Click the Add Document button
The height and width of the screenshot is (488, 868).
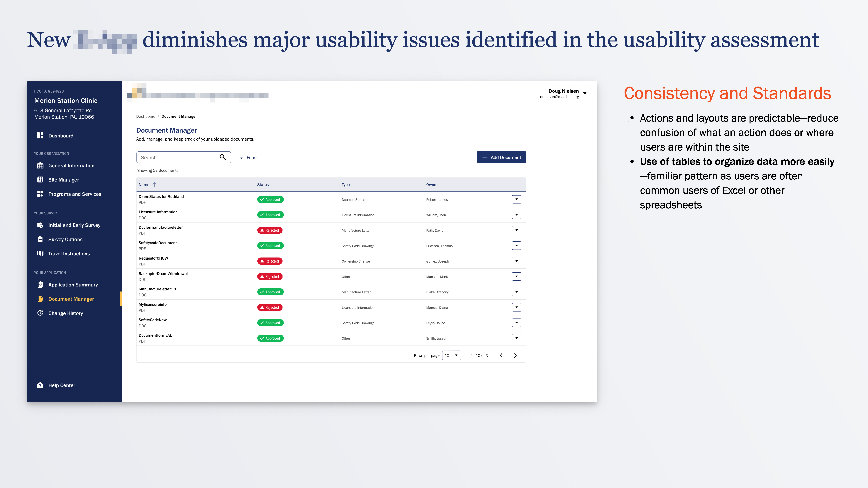click(501, 157)
